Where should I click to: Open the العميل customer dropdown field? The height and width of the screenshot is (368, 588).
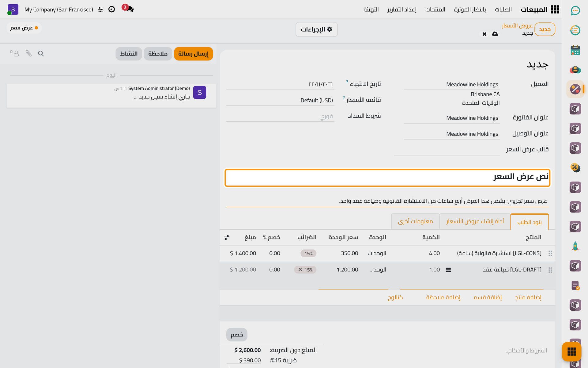pos(451,84)
